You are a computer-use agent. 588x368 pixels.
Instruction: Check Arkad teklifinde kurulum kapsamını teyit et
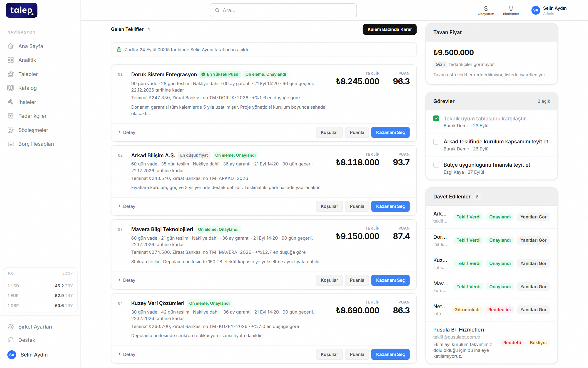click(436, 142)
